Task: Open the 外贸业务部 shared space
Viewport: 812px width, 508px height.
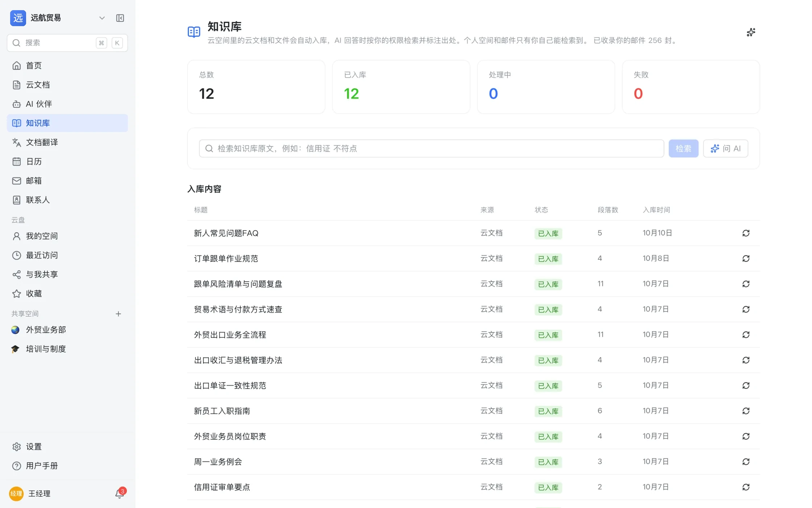Action: point(67,330)
